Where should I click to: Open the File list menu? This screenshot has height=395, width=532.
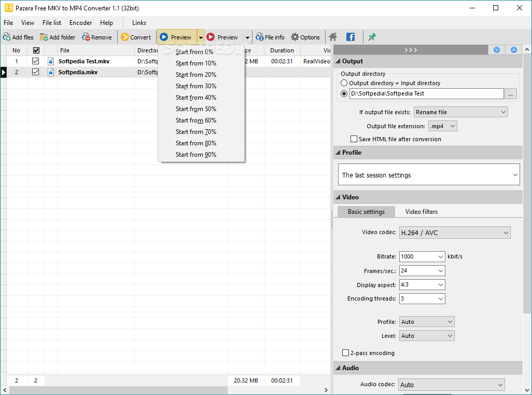[x=51, y=23]
